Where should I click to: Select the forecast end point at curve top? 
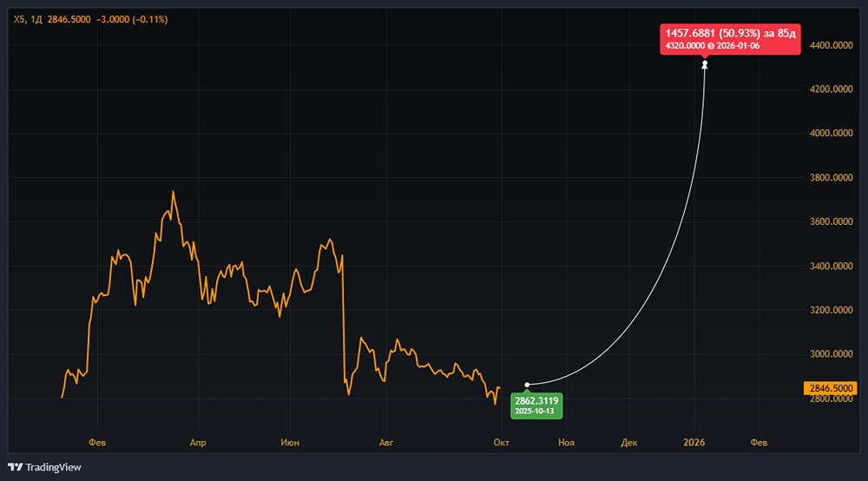point(705,65)
